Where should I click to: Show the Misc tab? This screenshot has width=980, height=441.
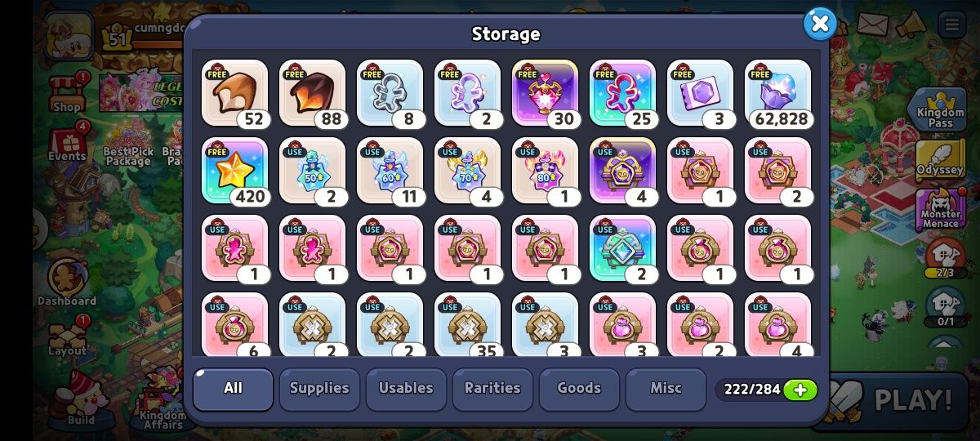tap(666, 389)
